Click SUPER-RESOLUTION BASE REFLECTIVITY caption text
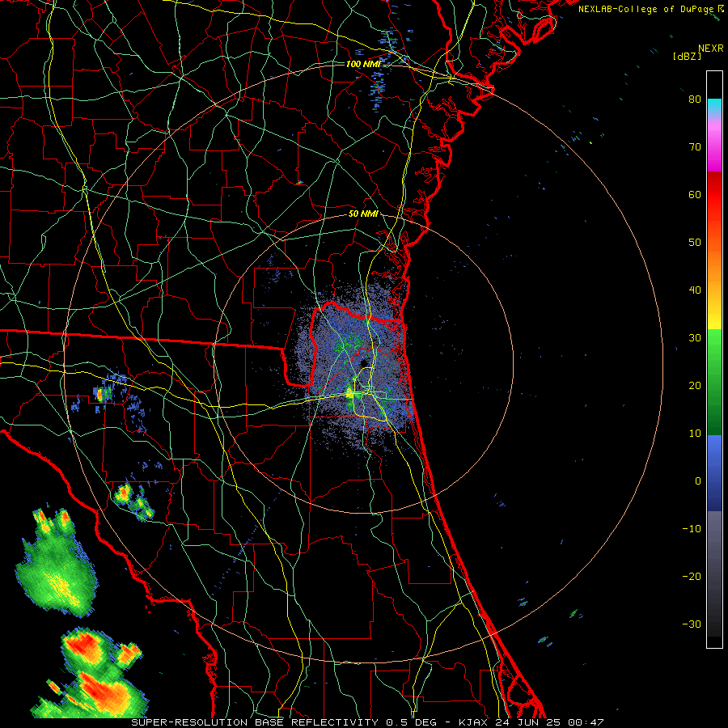 (256, 722)
